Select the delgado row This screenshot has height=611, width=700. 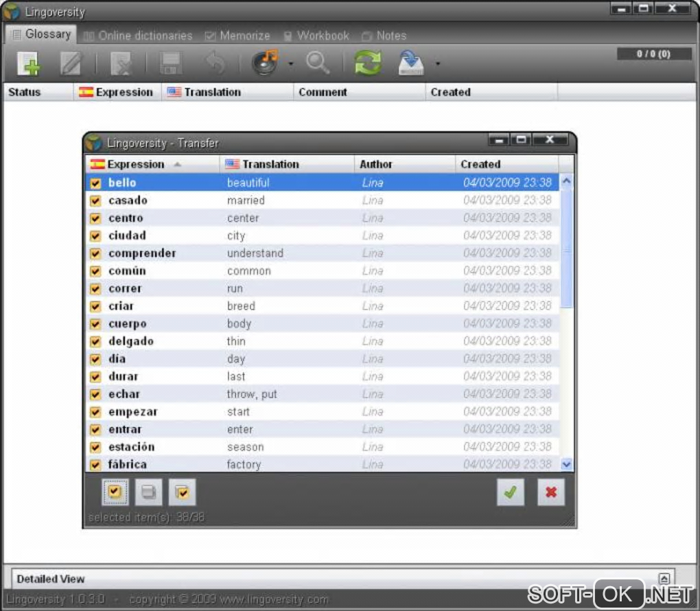tap(322, 342)
